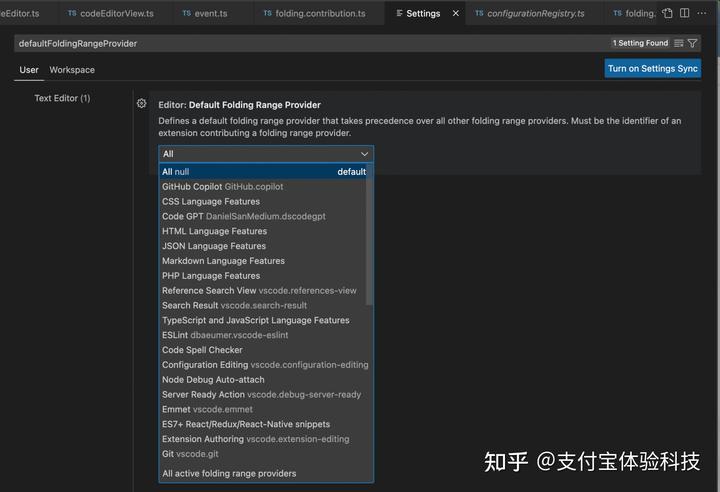Clear the settings search input icon
720x492 pixels.
(679, 44)
